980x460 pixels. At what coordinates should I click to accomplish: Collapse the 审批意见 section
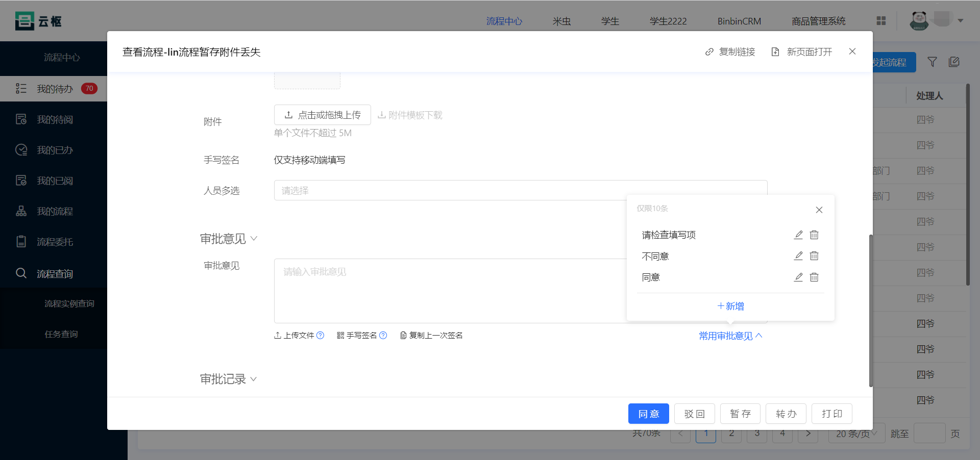click(228, 239)
